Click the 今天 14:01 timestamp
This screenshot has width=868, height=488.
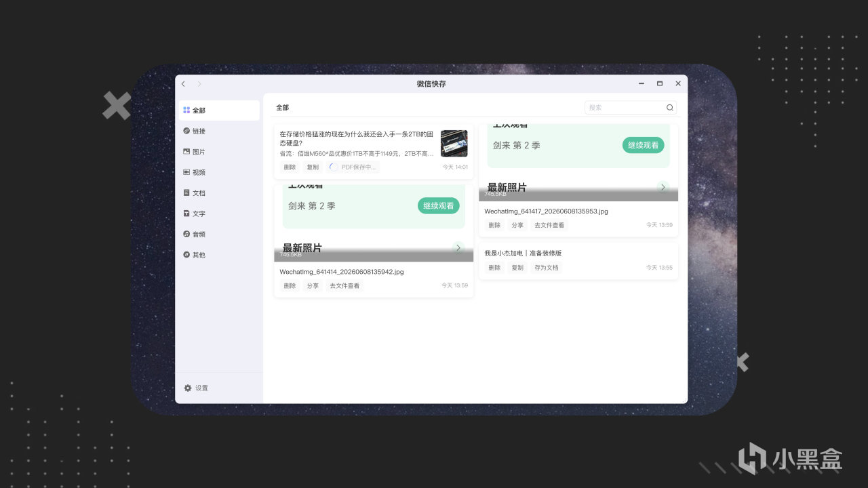point(455,167)
